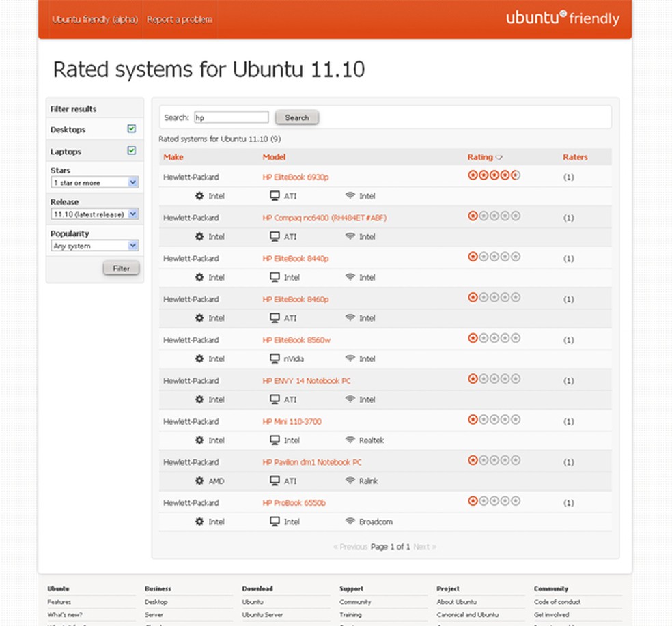
Task: Open the HP ProBook 6550b model link
Action: click(294, 503)
